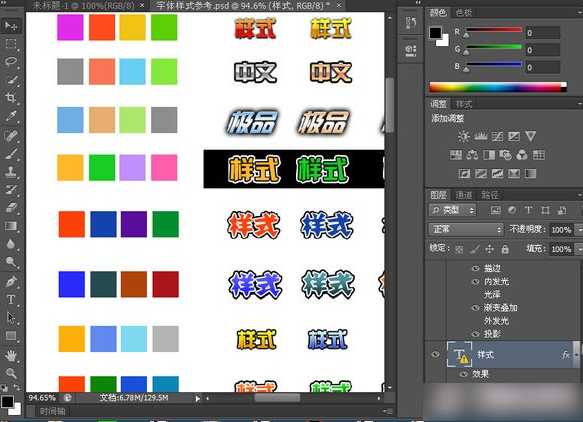
Task: Click the magenta color square on canvas
Action: (x=70, y=27)
